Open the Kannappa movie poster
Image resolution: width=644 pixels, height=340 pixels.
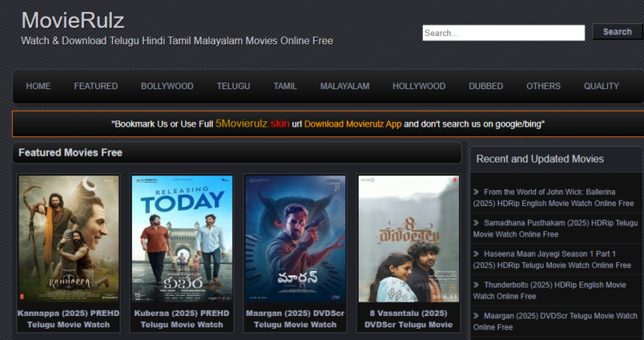69,239
